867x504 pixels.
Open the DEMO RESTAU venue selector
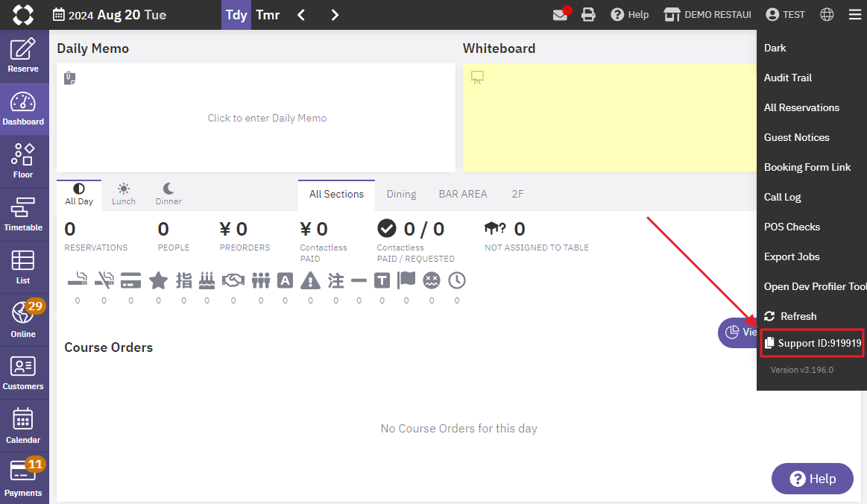click(707, 15)
